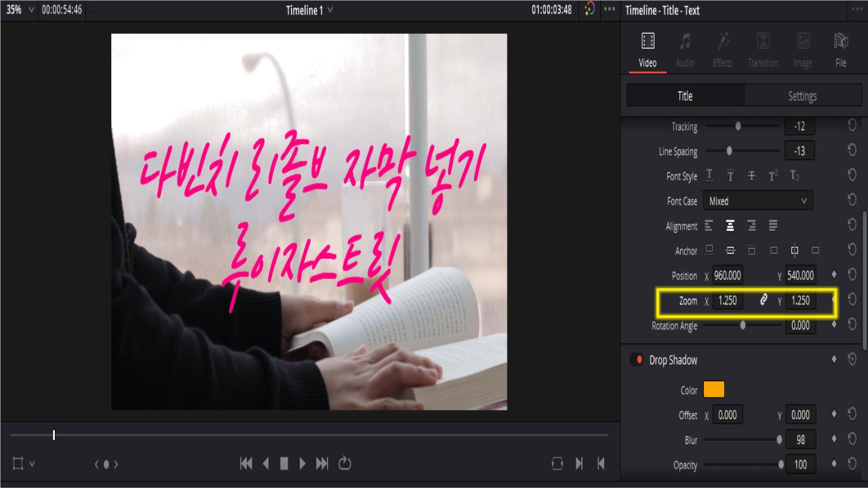
Task: Open the Audio inspector tab
Action: [x=685, y=49]
